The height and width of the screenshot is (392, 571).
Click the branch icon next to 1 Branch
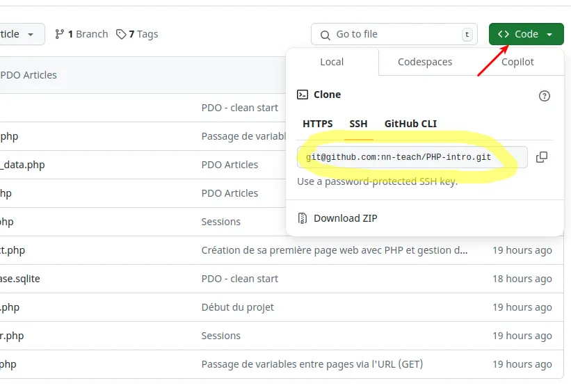[x=60, y=34]
